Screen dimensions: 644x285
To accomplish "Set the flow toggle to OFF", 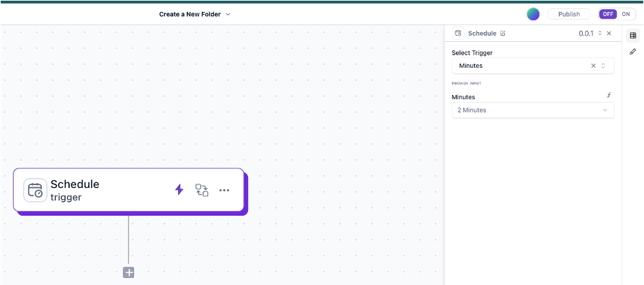I will pos(608,14).
